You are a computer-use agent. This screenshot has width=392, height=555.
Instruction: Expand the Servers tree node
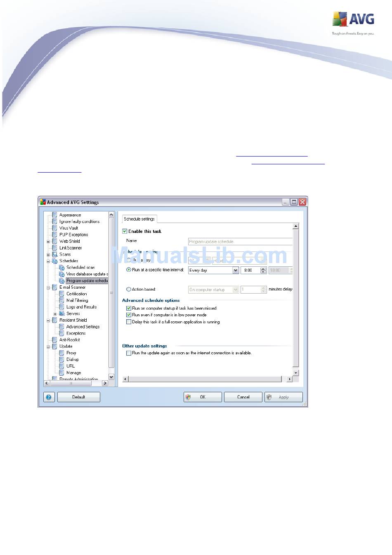click(x=55, y=314)
